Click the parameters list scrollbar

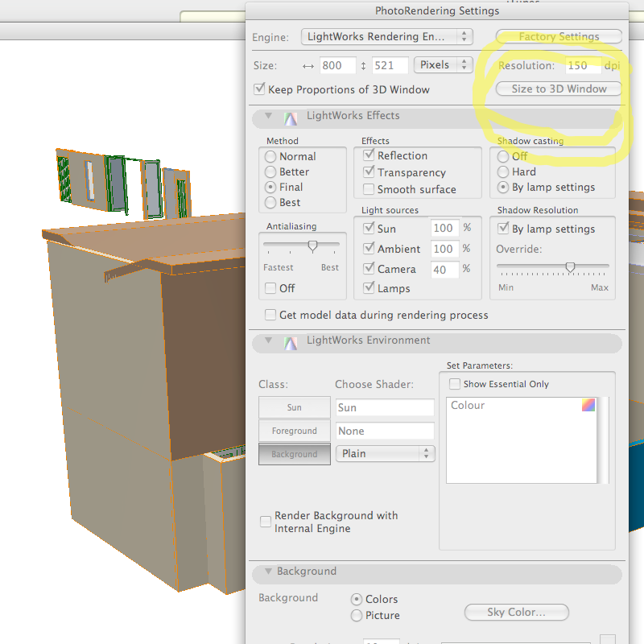click(603, 440)
